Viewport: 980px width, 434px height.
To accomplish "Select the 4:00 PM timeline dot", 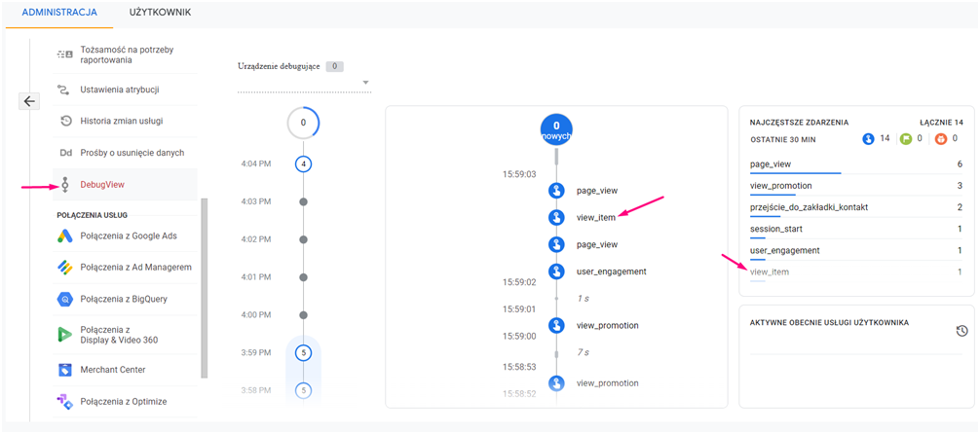I will 303,314.
